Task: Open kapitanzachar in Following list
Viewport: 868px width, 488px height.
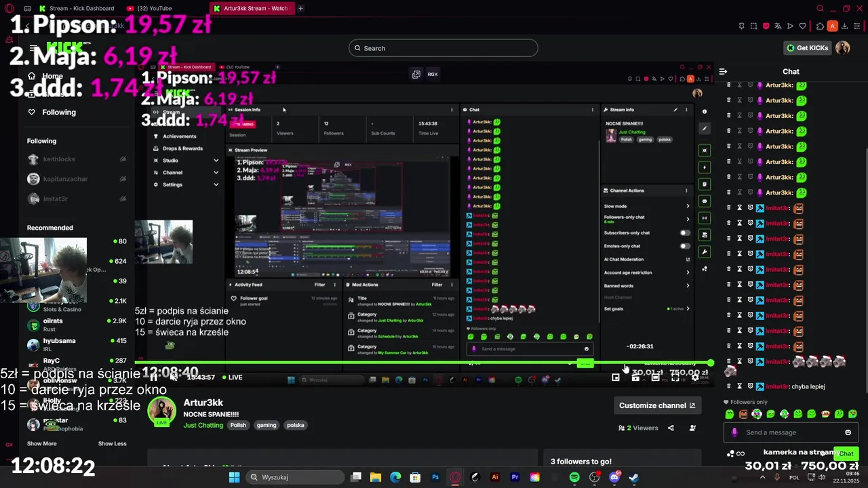Action: (76, 179)
